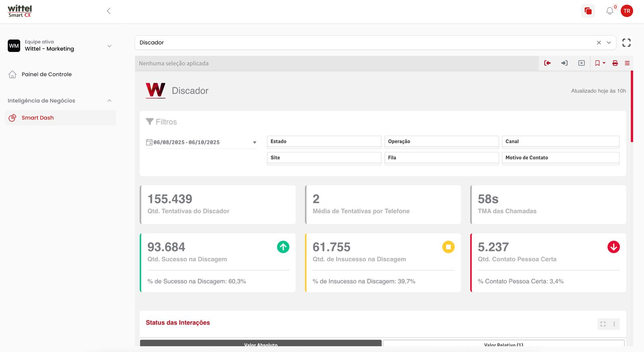
Task: Collapse the left sidebar
Action: pos(109,11)
